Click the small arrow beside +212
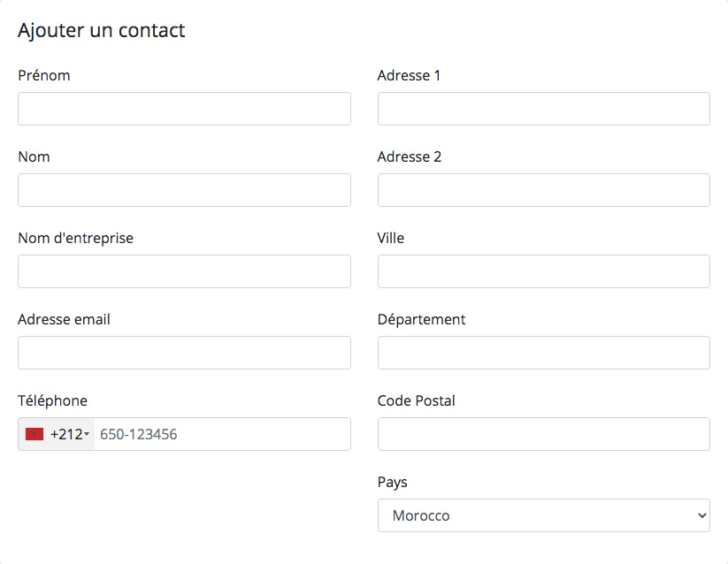This screenshot has height=564, width=728. 87,435
